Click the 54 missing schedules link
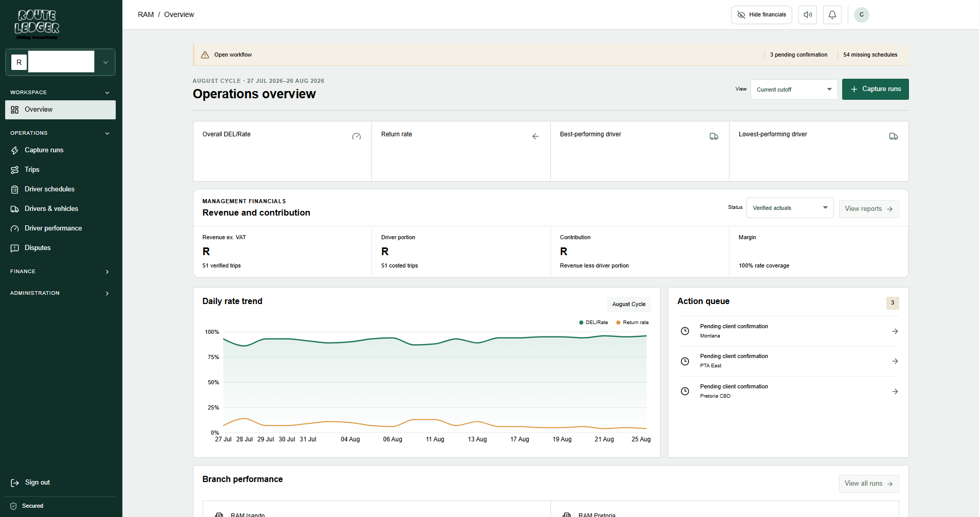980x517 pixels. 870,55
